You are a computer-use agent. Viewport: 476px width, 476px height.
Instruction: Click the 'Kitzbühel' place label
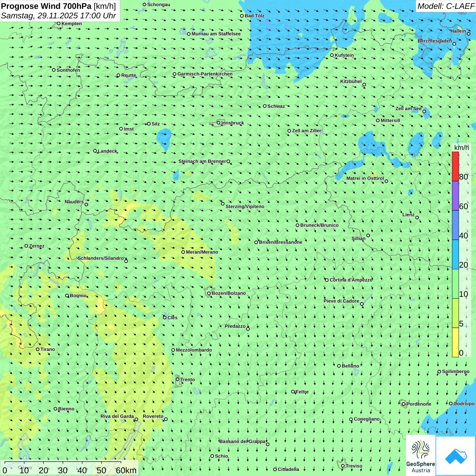tap(351, 81)
